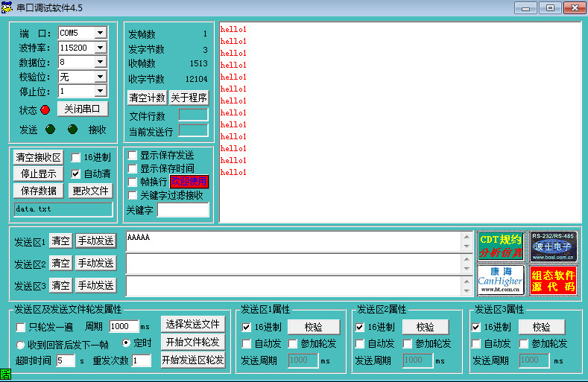Click the 关闭串口 button
This screenshot has width=588, height=382.
click(83, 109)
